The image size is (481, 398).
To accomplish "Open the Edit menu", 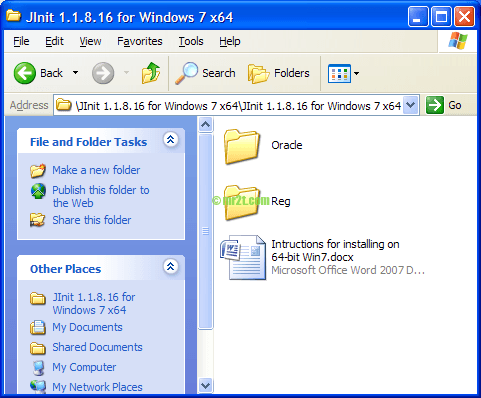I will (x=54, y=41).
